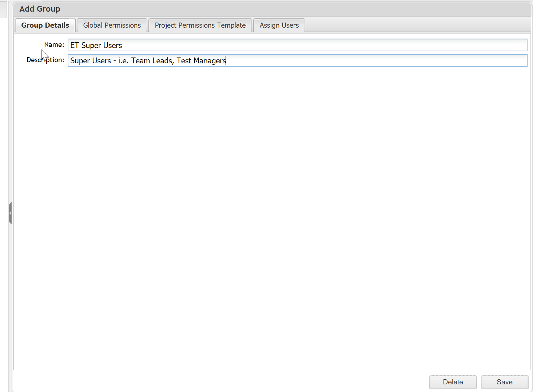Focus the Name input field
The image size is (533, 392).
pyautogui.click(x=297, y=45)
